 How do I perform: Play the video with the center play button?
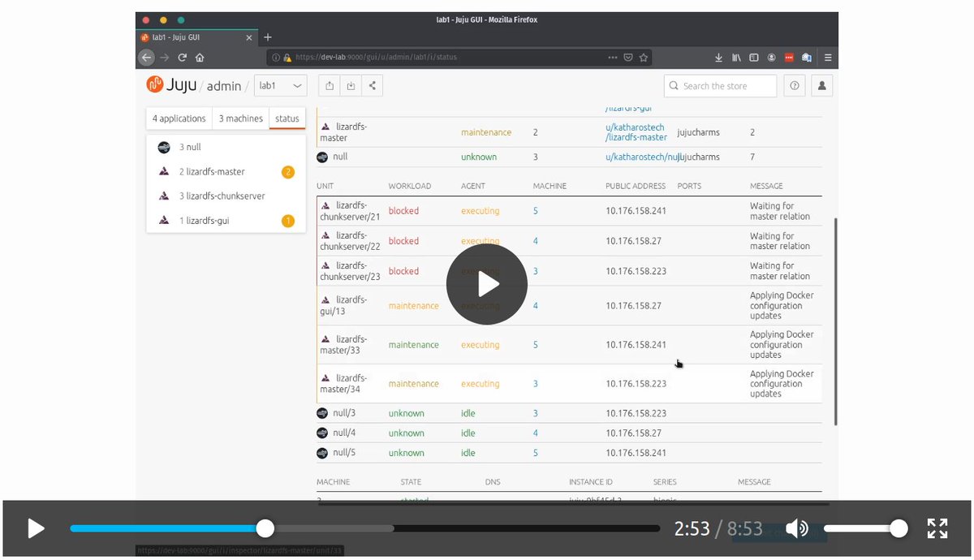coord(487,284)
